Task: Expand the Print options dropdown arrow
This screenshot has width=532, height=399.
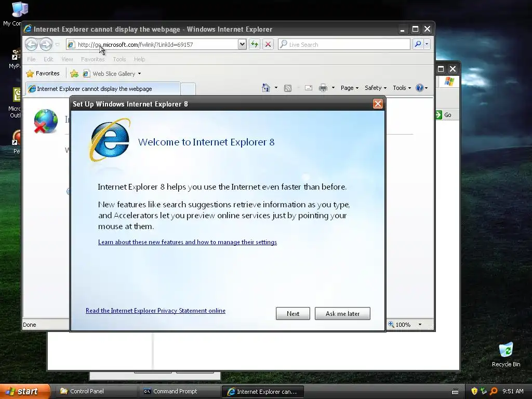Action: (x=333, y=88)
